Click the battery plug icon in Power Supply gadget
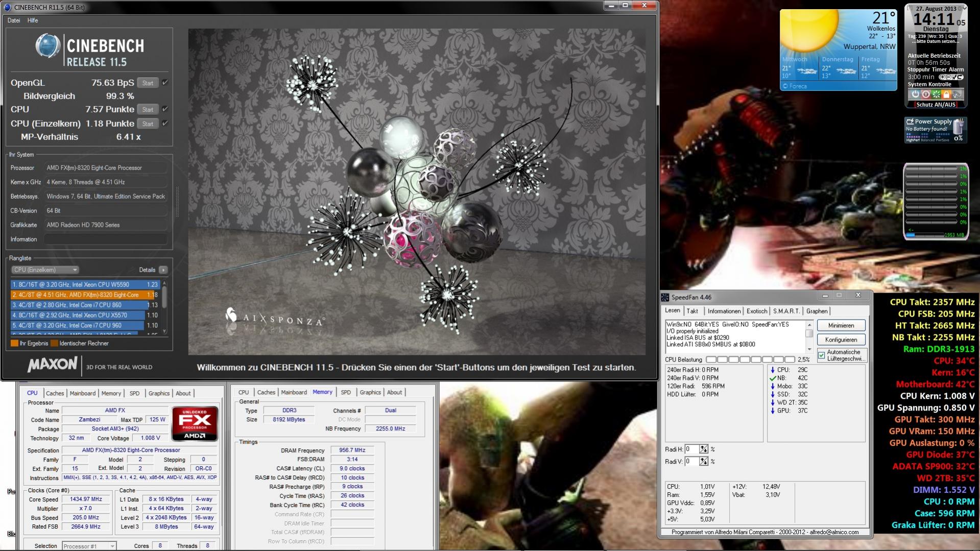 [x=959, y=127]
